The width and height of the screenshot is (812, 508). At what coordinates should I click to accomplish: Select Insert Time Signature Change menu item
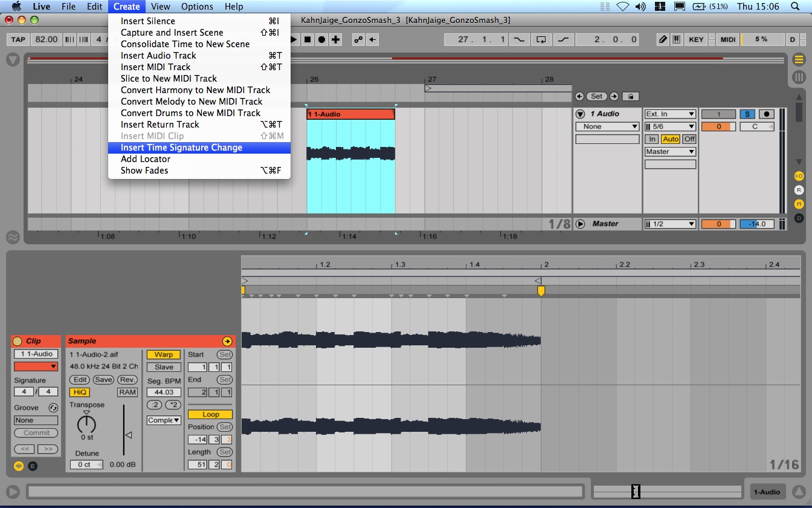181,148
